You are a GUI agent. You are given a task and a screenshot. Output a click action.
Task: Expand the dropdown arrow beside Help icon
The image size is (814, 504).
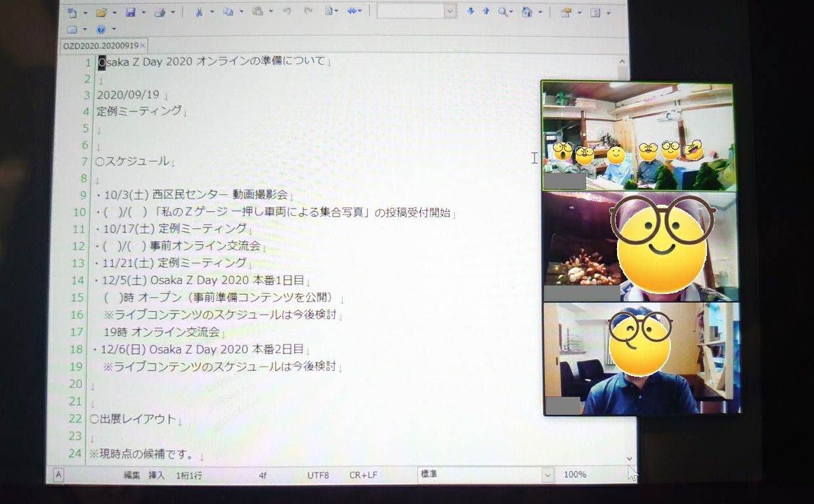point(114,30)
